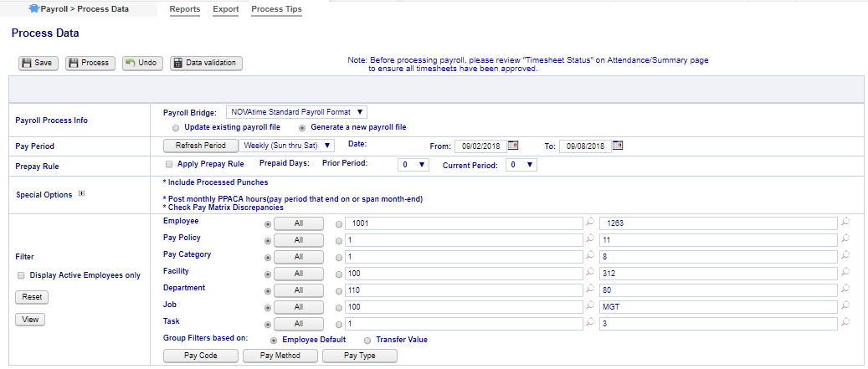Open the Export menu
868x369 pixels.
(x=226, y=9)
